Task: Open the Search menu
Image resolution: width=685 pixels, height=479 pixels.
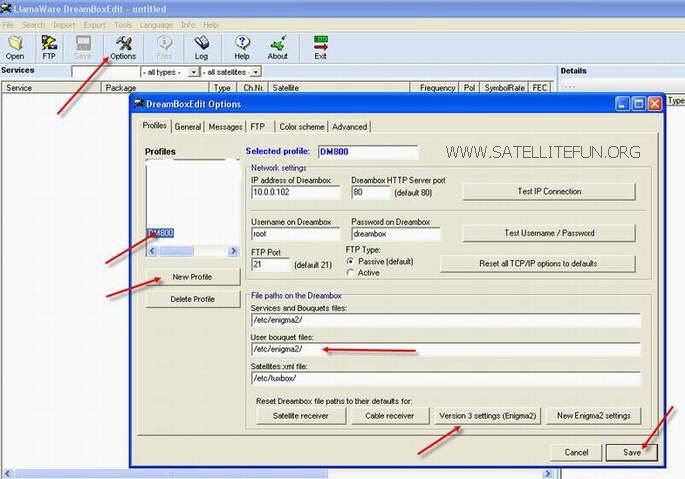Action: [x=33, y=25]
